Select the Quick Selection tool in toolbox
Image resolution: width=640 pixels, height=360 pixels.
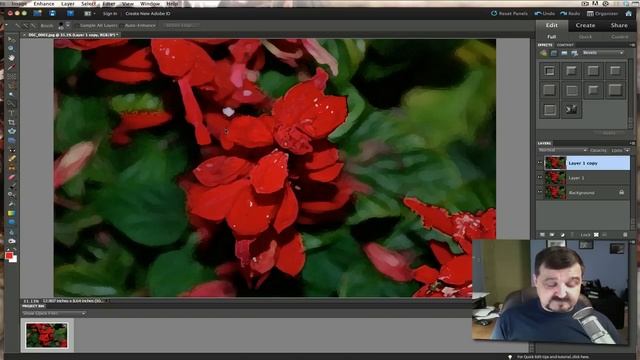(11, 104)
